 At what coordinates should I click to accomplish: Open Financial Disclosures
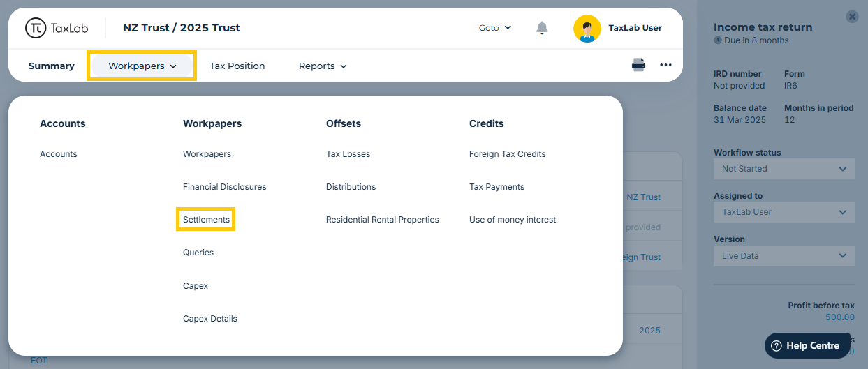[224, 187]
